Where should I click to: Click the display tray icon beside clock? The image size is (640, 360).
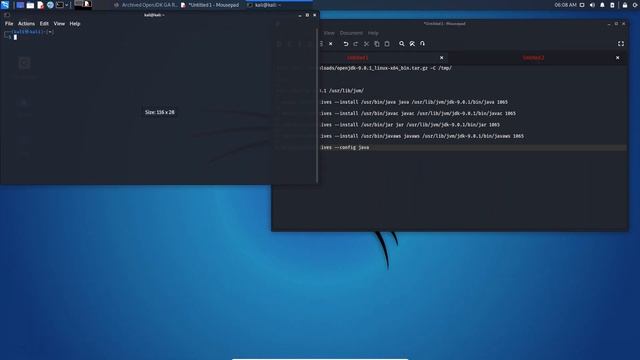click(x=582, y=5)
